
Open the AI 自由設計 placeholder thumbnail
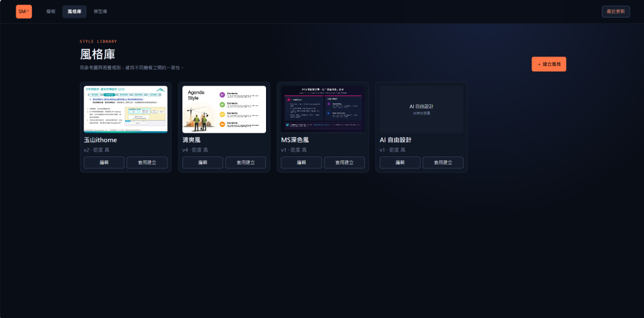coord(421,109)
